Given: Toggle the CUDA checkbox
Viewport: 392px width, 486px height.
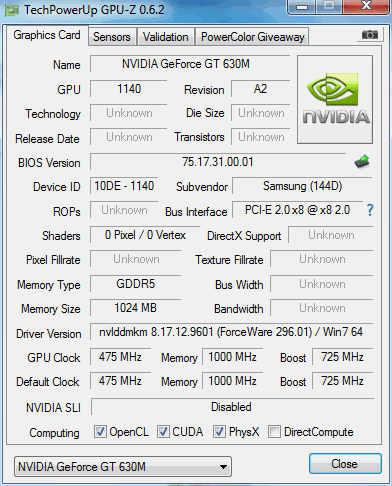Looking at the screenshot, I should coord(163,431).
